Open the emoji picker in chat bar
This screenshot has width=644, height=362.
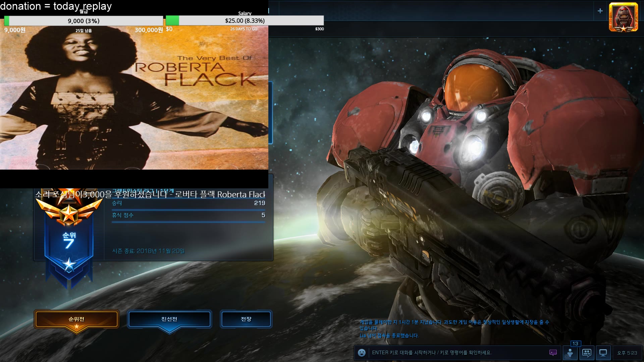[362, 353]
